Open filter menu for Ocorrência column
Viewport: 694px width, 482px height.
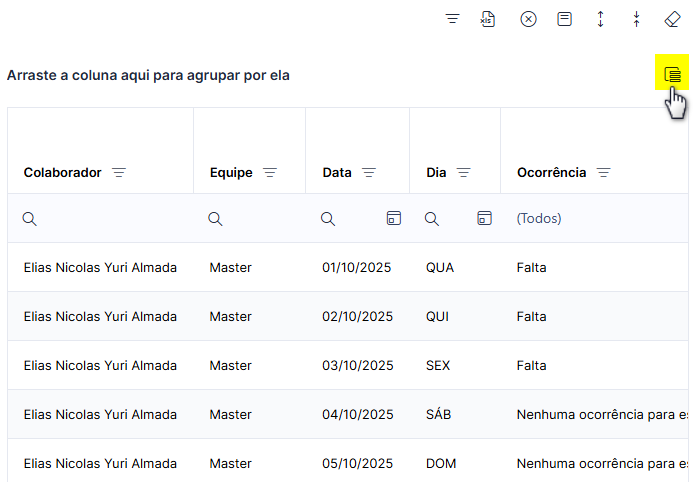[x=603, y=173]
